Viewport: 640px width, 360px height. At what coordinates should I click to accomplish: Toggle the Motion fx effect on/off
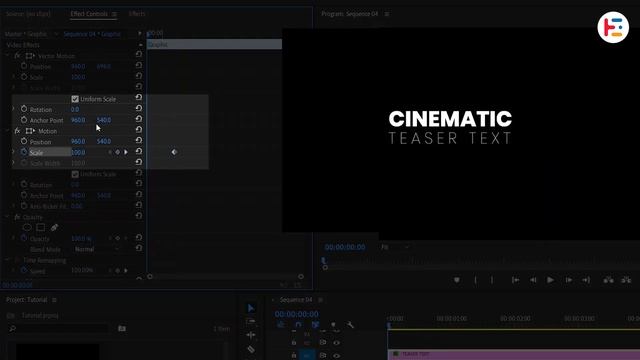[17, 131]
